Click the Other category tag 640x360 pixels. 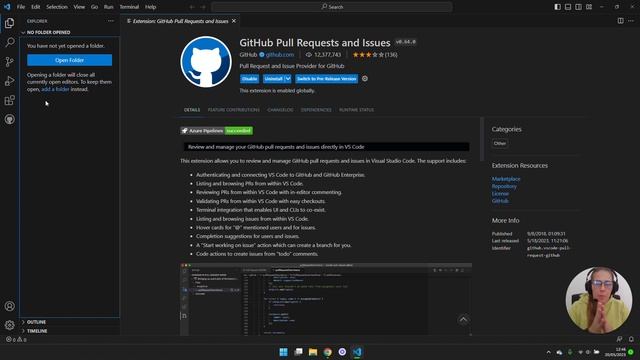[x=500, y=143]
